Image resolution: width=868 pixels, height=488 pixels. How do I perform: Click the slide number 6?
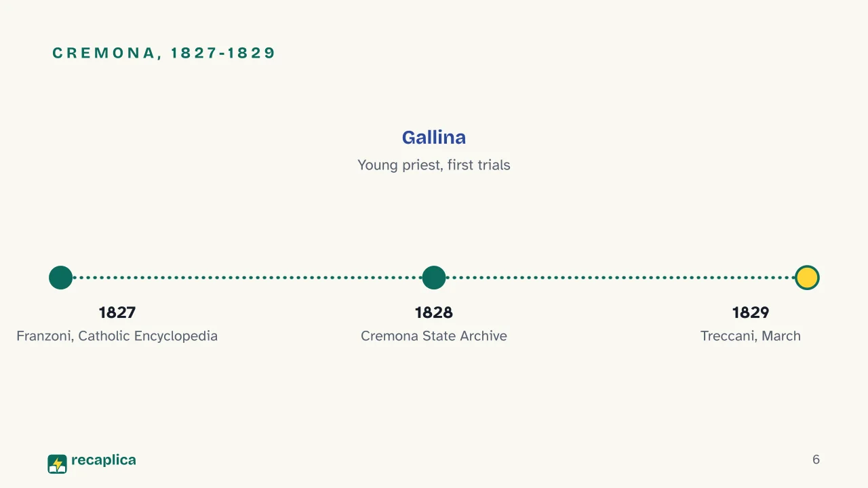[x=816, y=460]
